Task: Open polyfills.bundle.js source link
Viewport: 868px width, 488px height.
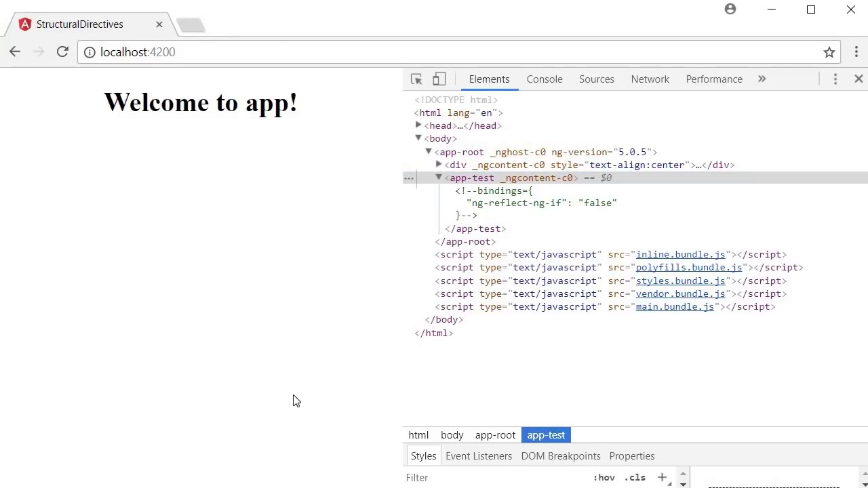Action: click(x=688, y=268)
